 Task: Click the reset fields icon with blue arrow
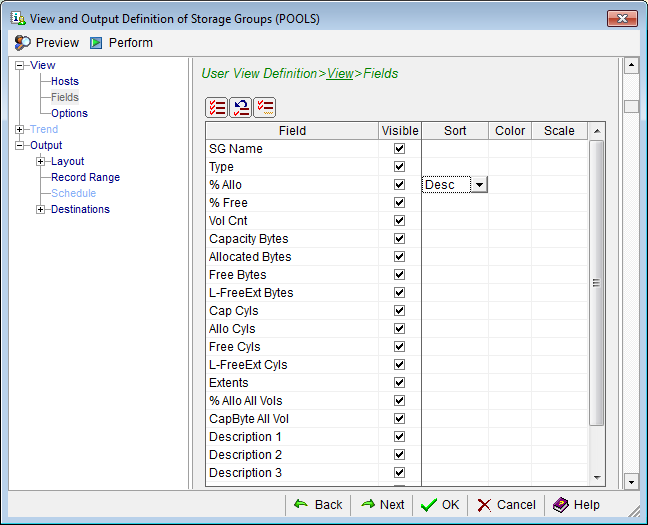pos(240,108)
